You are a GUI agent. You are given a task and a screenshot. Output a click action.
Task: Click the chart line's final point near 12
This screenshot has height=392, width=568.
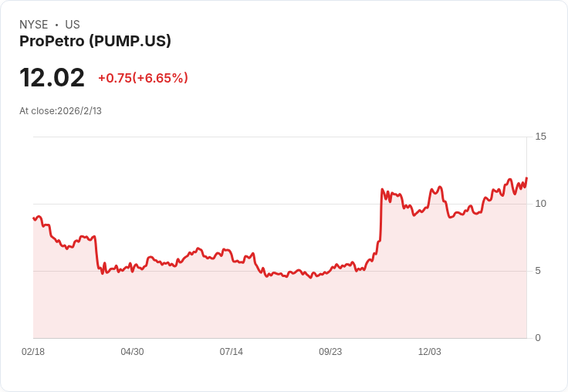(x=526, y=178)
